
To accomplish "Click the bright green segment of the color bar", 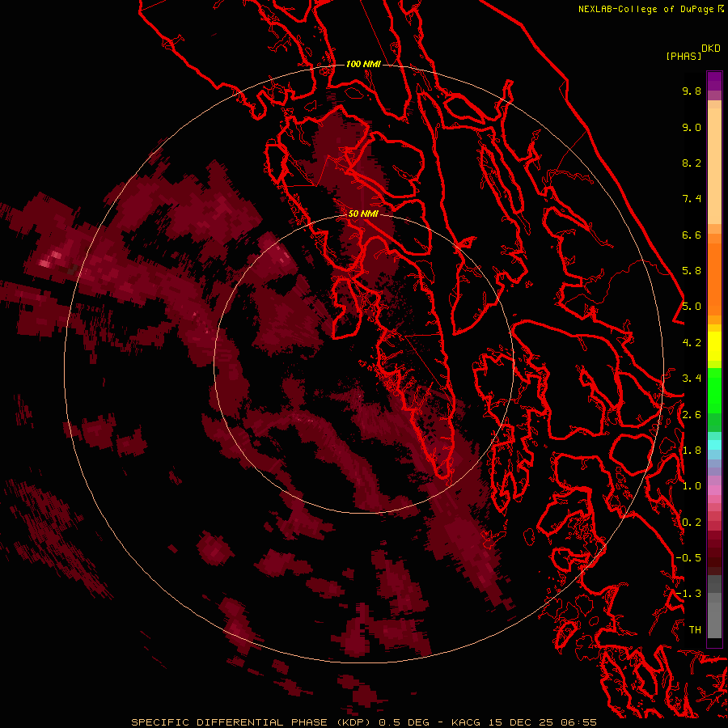I will coord(714,390).
